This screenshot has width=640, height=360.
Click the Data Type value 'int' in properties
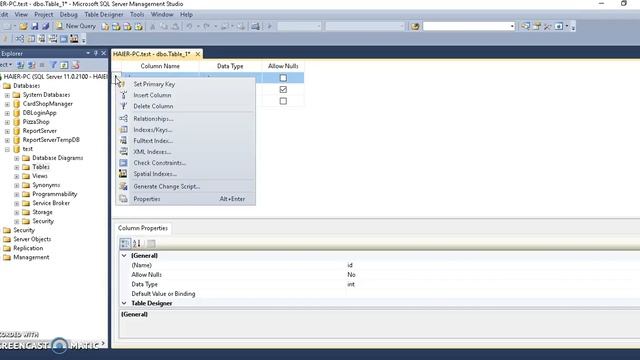click(x=351, y=284)
